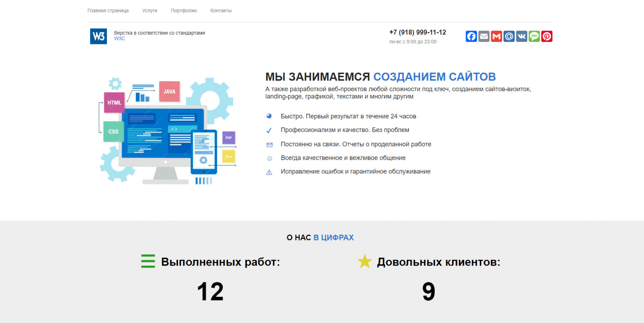Image resolution: width=644 pixels, height=323 pixels.
Task: Select 'Профессионализм и качество. Без проблем'
Action: [345, 130]
